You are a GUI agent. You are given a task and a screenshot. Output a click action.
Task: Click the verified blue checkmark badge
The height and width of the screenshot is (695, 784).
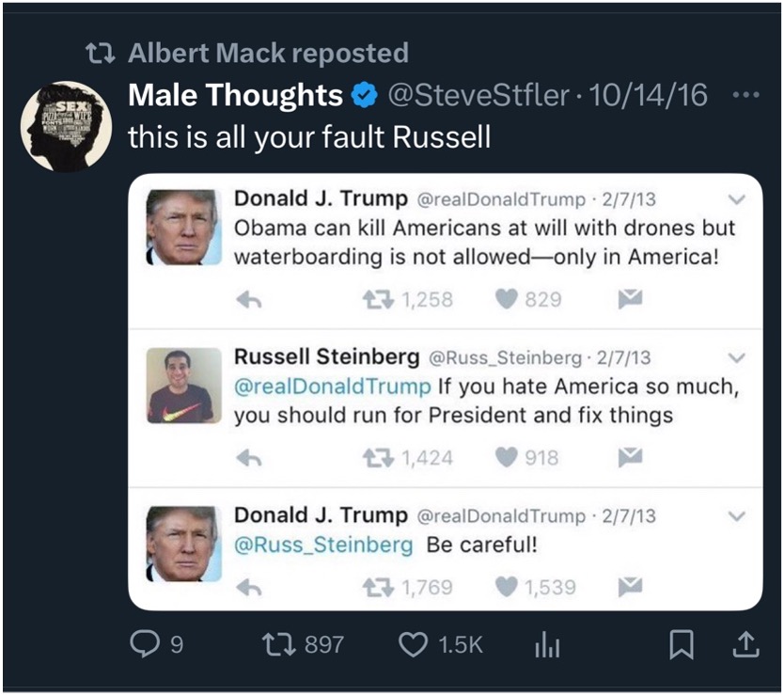click(364, 95)
